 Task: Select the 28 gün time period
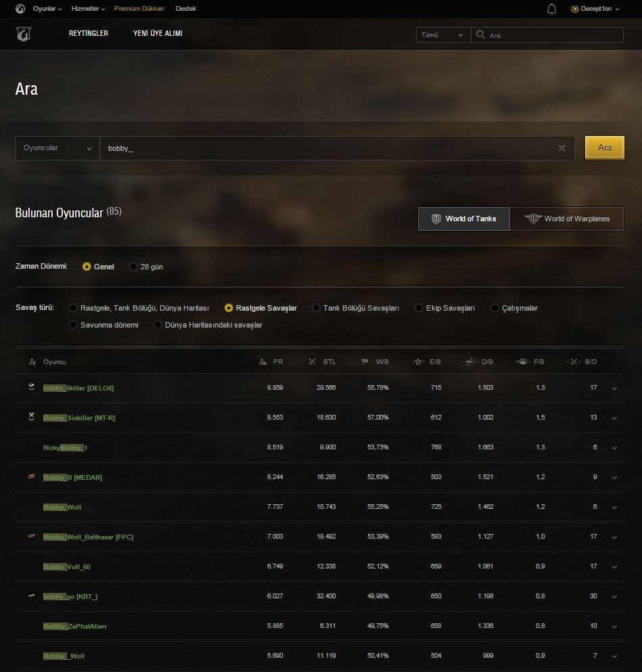tap(134, 267)
